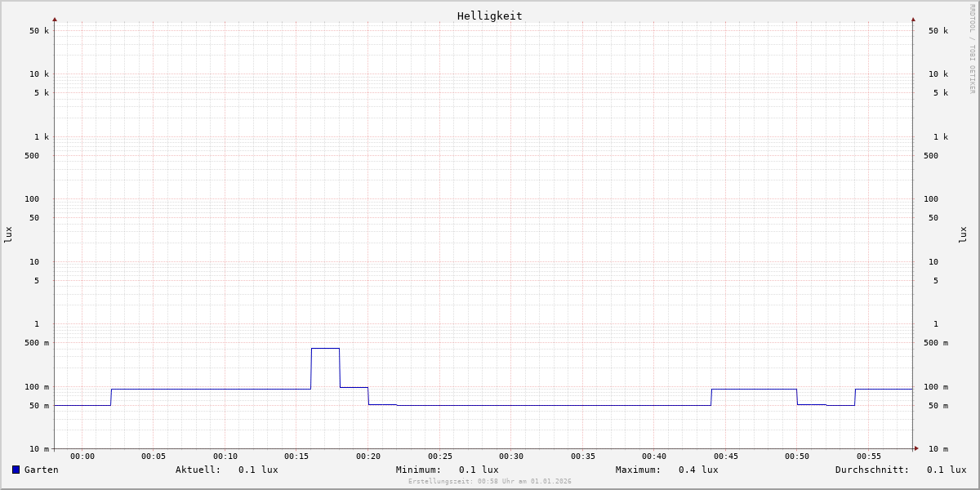Click the left axis unit label "lux"
Image resolution: width=980 pixels, height=490 pixels.
[8, 234]
